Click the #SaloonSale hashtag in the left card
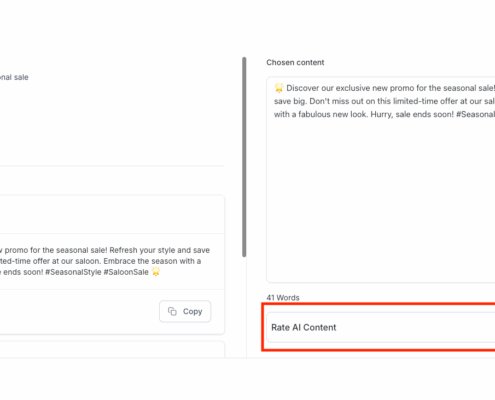This screenshot has height=400, width=495. click(126, 272)
